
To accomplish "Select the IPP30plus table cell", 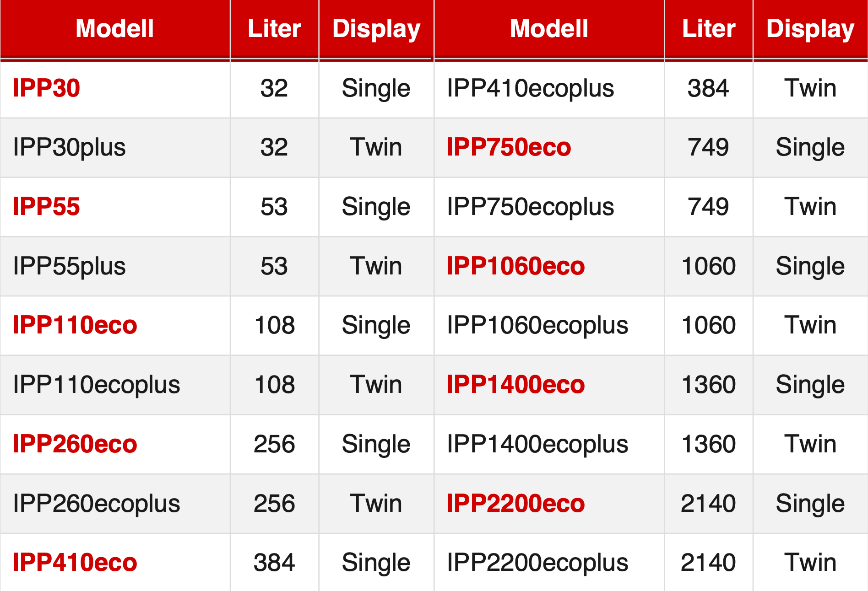I will 115,147.
